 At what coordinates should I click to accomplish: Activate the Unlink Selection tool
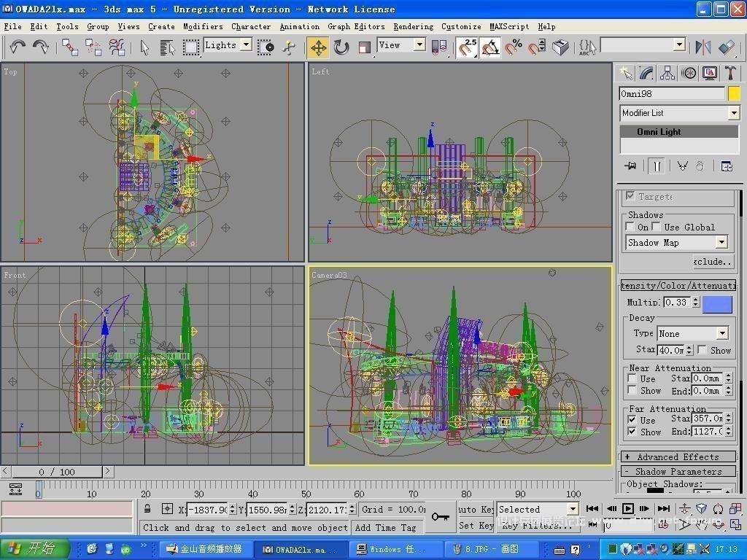(93, 47)
